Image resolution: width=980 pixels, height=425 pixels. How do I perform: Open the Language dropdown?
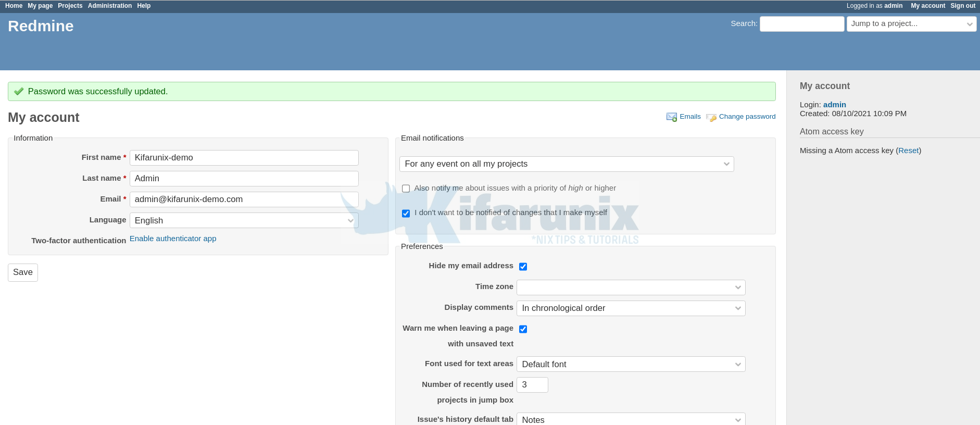tap(244, 220)
